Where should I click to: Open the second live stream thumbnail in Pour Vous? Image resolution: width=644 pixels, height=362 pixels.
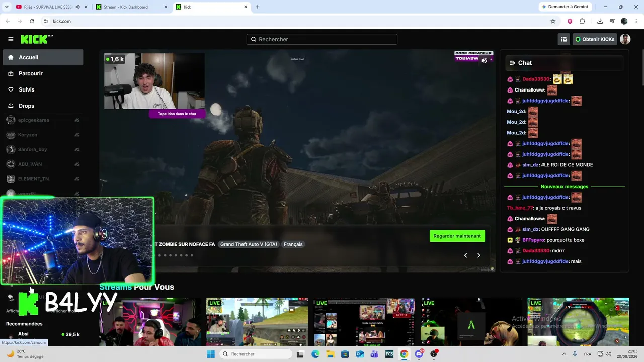tap(257, 322)
